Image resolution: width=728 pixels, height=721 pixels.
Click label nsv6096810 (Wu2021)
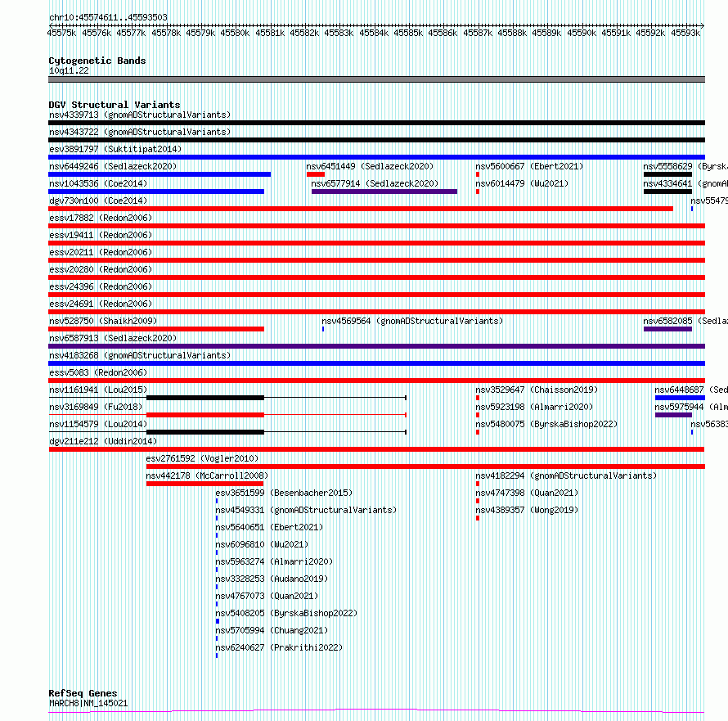point(262,544)
